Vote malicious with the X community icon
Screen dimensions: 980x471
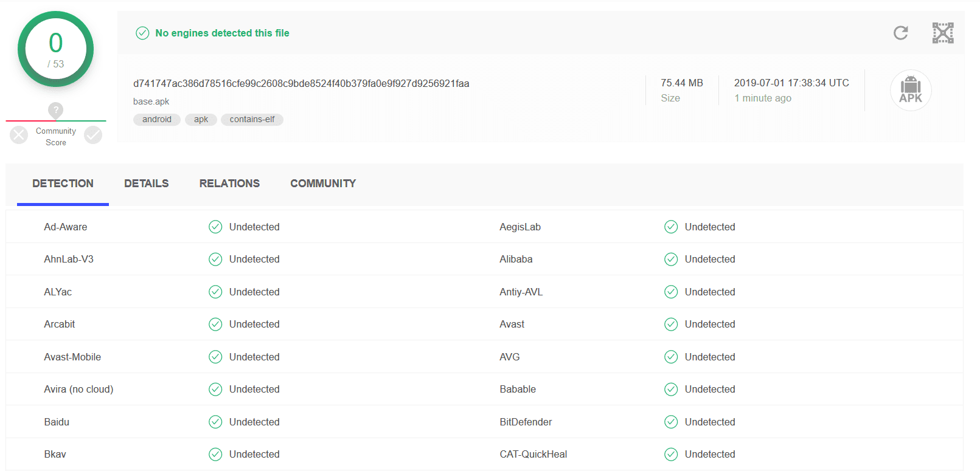[19, 135]
